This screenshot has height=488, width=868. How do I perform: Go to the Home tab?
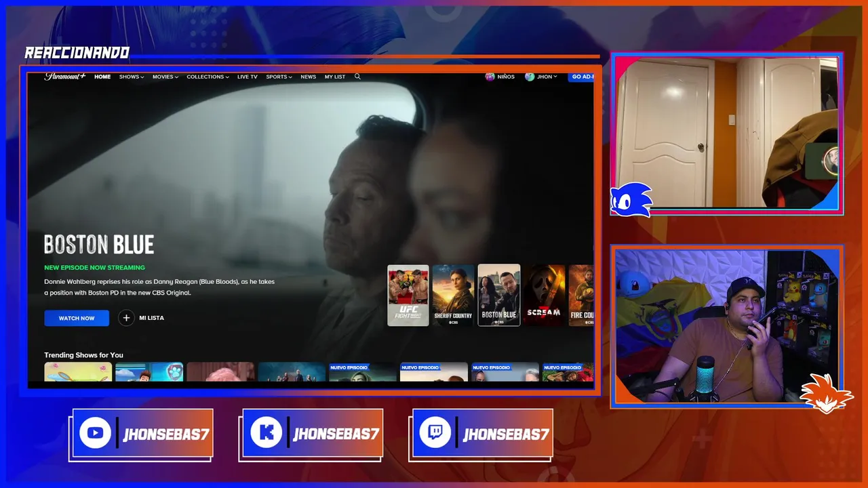coord(102,77)
